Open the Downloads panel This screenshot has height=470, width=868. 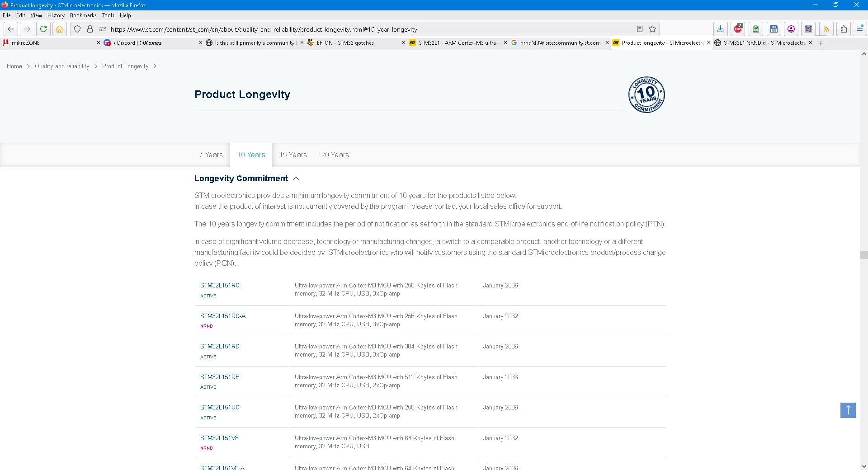pos(721,29)
